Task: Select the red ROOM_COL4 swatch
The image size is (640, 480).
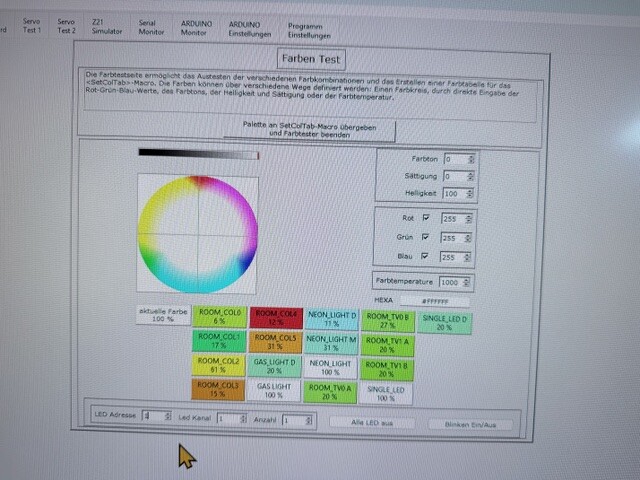Action: [275, 317]
